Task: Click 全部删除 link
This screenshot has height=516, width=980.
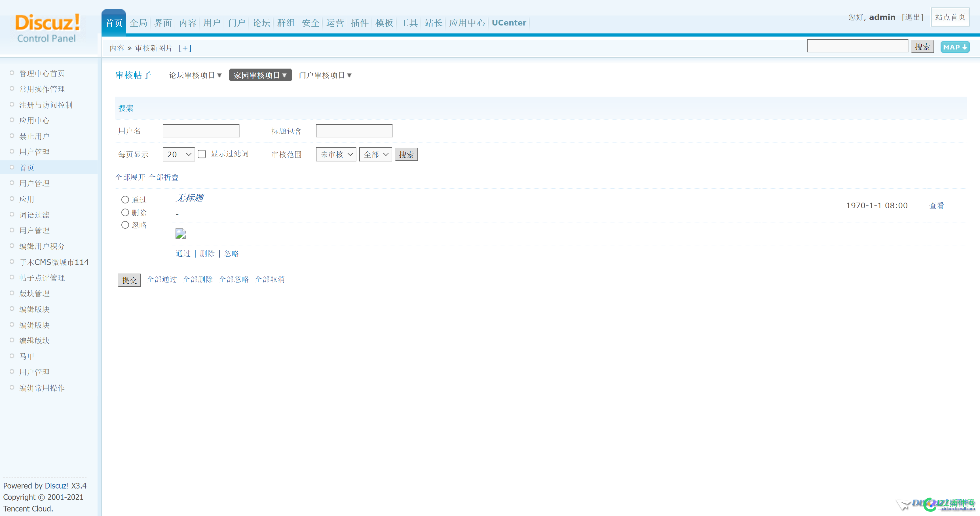Action: tap(198, 279)
